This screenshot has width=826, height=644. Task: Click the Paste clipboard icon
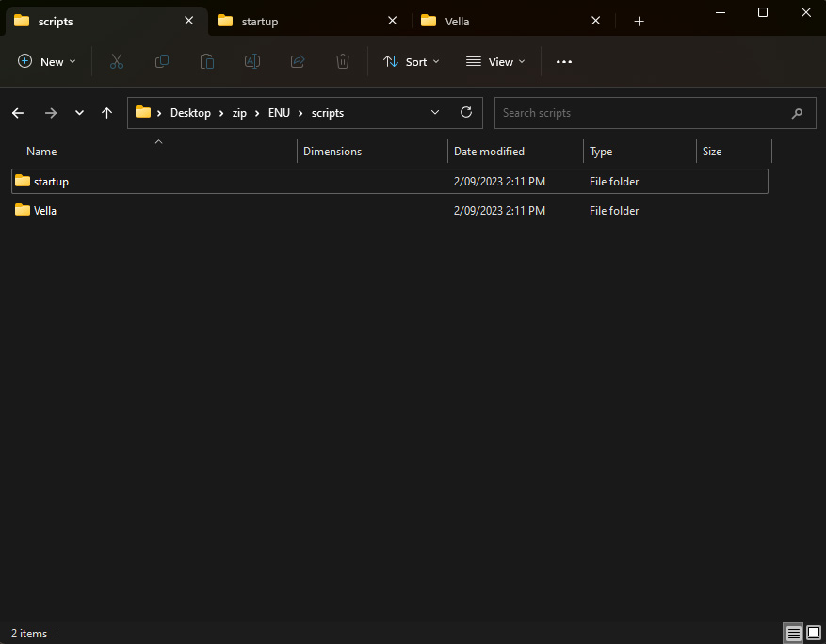click(207, 61)
